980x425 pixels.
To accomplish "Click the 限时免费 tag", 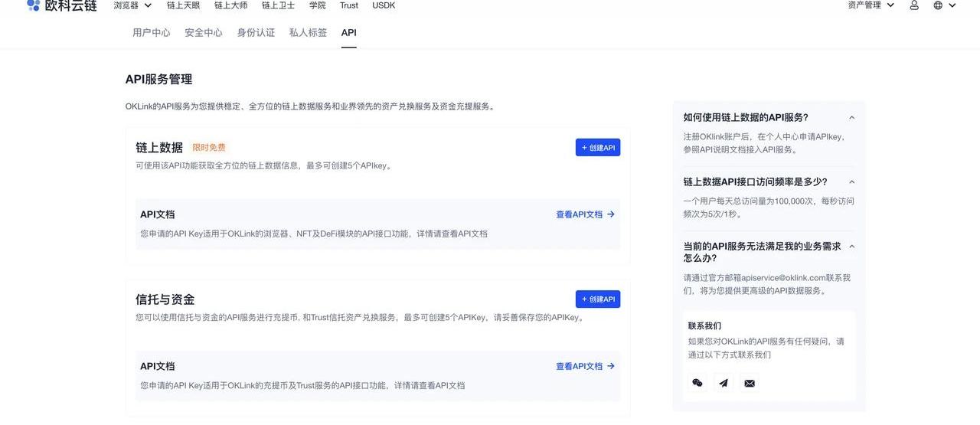I will (209, 148).
